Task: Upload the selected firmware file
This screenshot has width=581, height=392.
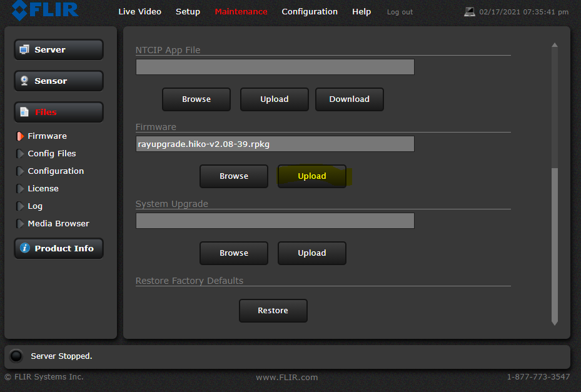Action: pos(311,176)
